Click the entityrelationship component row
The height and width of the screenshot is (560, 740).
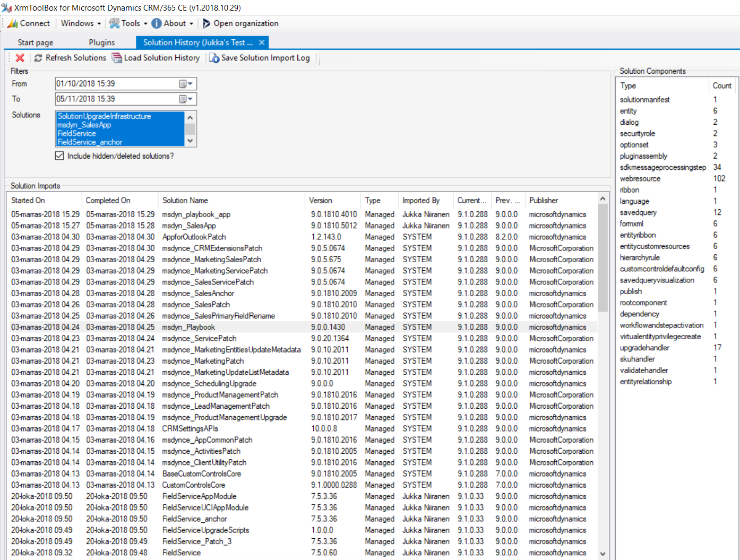675,382
